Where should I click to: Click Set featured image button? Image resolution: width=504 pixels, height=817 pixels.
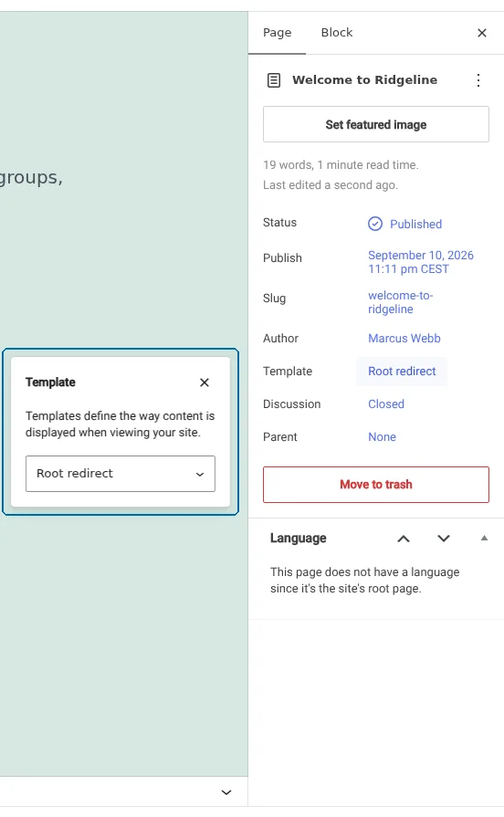[x=376, y=124]
